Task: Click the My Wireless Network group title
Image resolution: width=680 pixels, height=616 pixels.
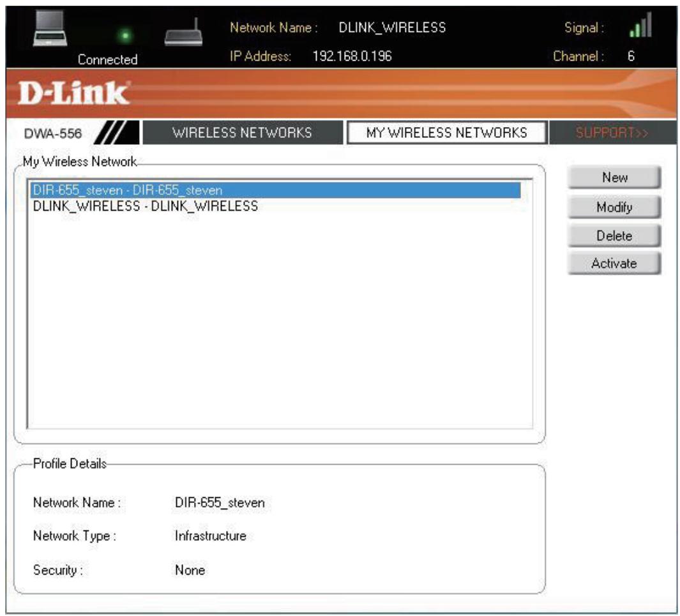Action: coord(79,162)
